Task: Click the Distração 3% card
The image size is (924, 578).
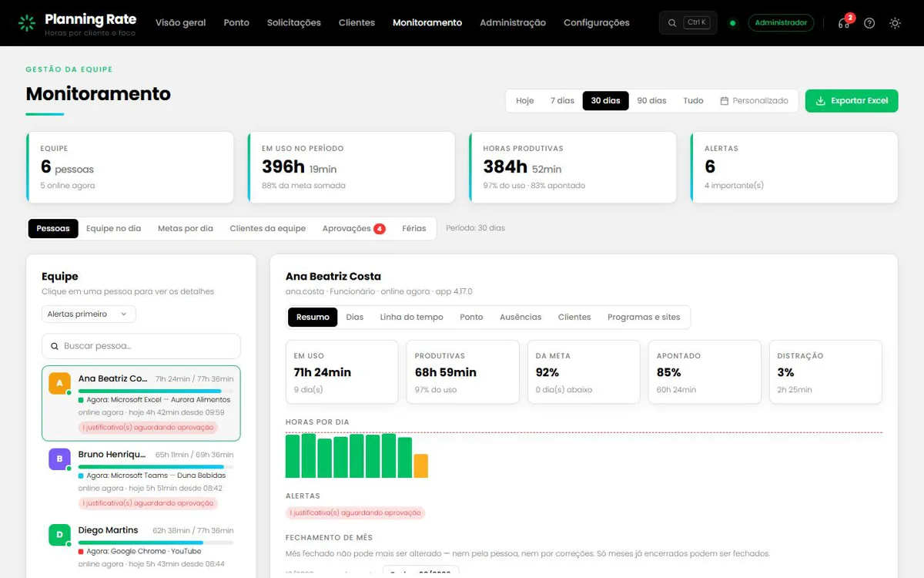Action: click(x=825, y=372)
